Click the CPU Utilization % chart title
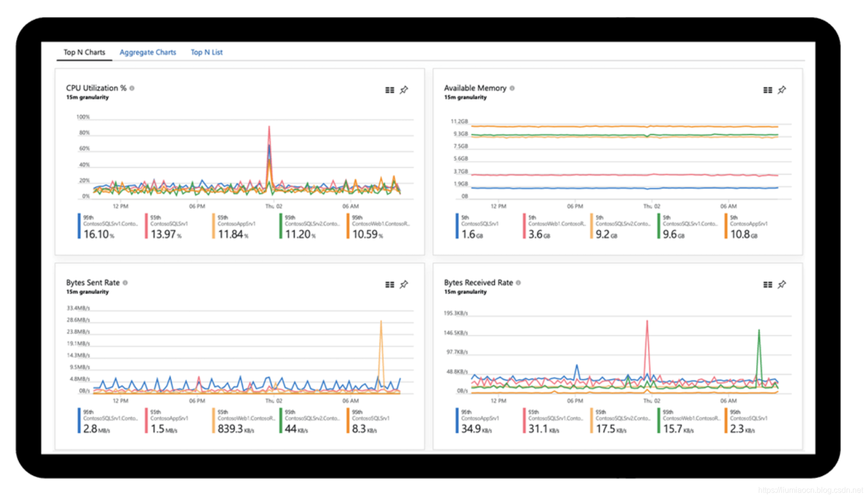 96,88
